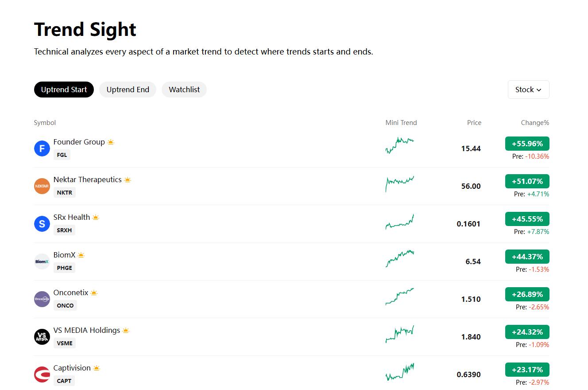Click the sunrise icon beside Nektar Therapeutics
Image resolution: width=588 pixels, height=390 pixels.
pyautogui.click(x=128, y=180)
